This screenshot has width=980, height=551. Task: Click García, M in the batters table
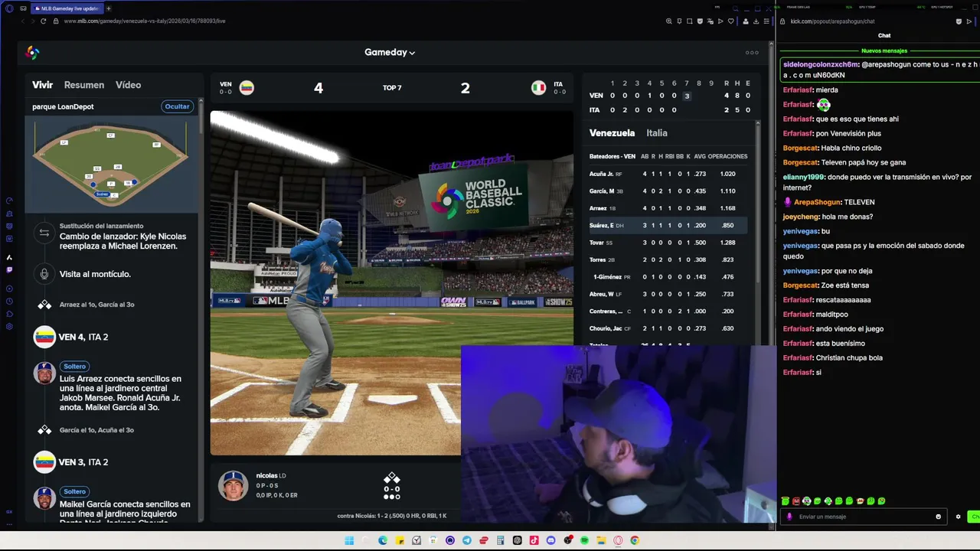tap(602, 191)
